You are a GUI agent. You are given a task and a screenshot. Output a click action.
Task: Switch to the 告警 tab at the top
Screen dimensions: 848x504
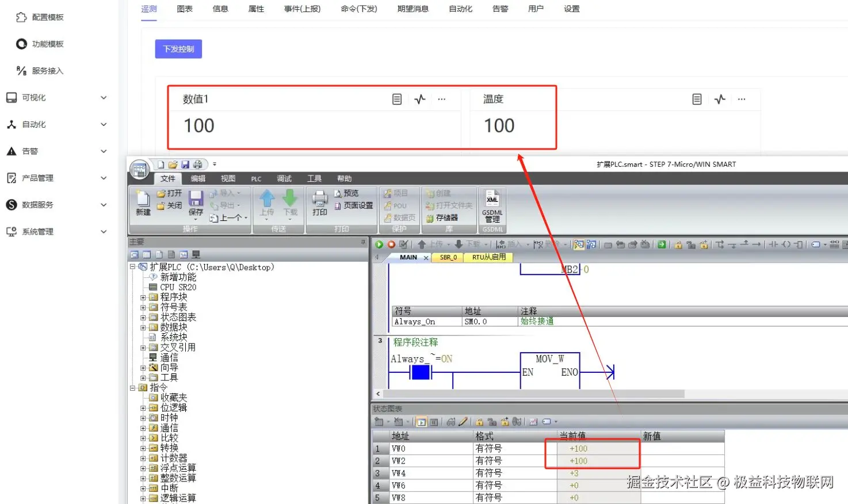[x=501, y=9]
